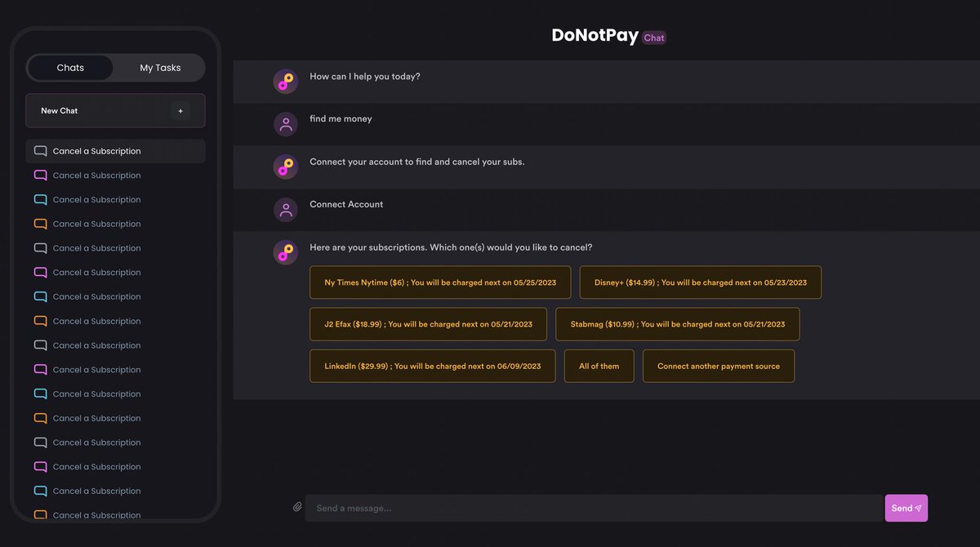Open the My Tasks tab
This screenshot has width=980, height=547.
coord(160,68)
